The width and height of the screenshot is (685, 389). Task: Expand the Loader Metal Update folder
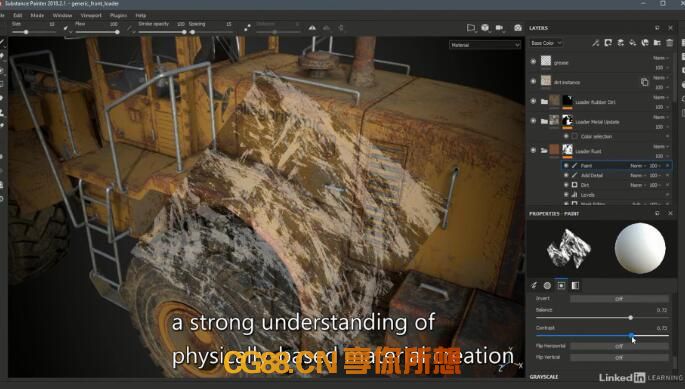point(544,121)
